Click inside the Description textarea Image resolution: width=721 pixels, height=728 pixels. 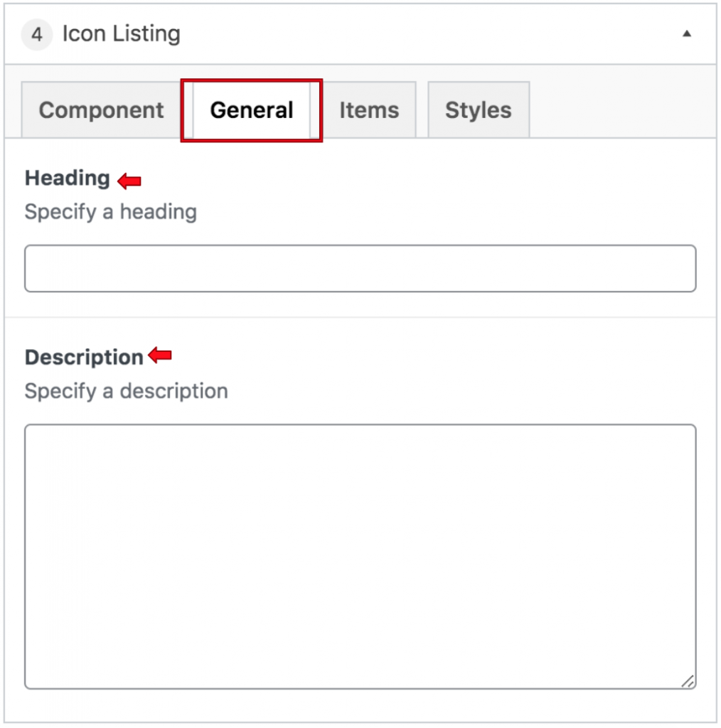point(360,556)
